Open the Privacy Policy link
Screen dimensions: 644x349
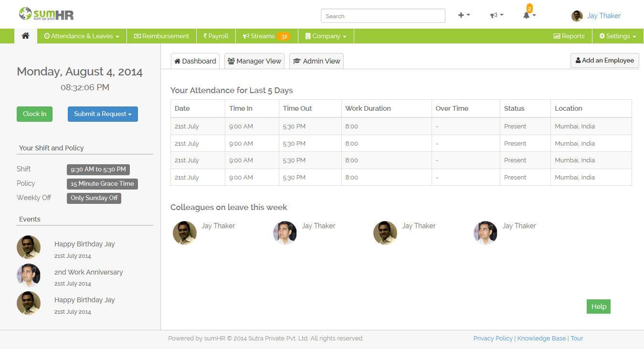[x=493, y=338]
